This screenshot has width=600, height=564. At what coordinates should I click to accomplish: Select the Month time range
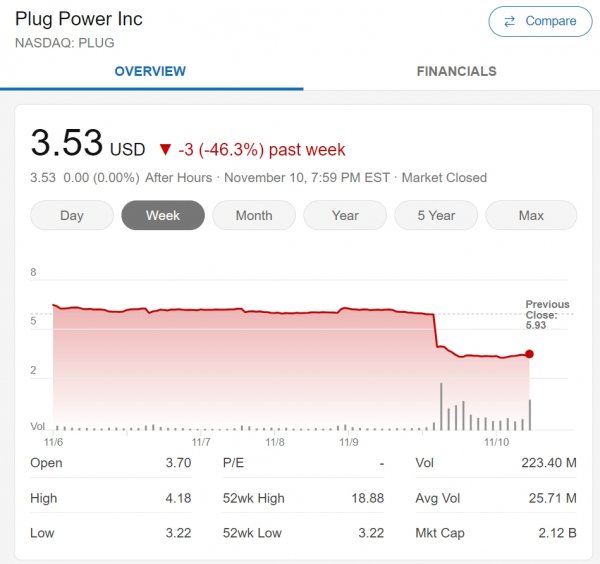(254, 215)
